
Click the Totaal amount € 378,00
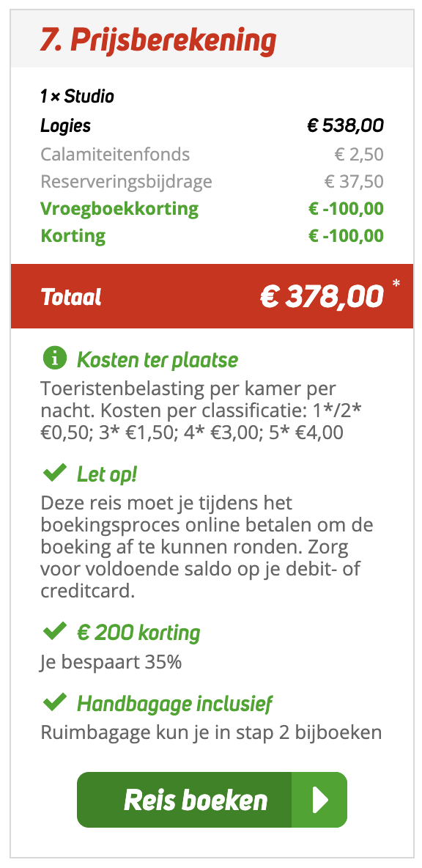pyautogui.click(x=322, y=297)
